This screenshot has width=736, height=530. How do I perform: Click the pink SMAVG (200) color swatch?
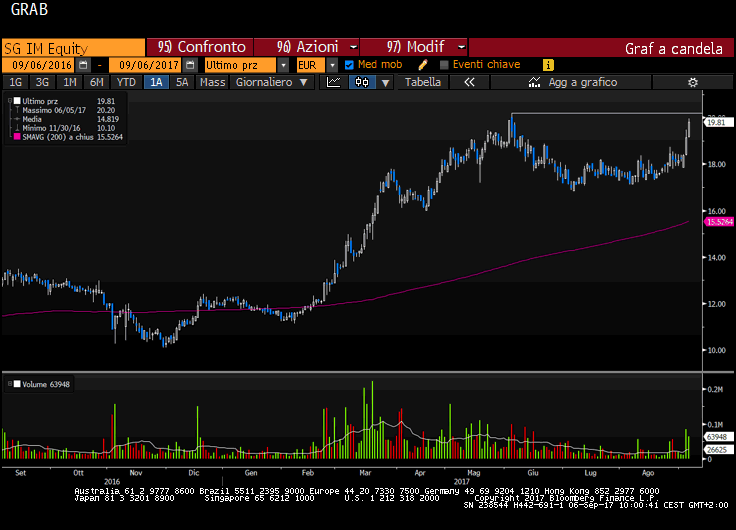click(x=17, y=136)
